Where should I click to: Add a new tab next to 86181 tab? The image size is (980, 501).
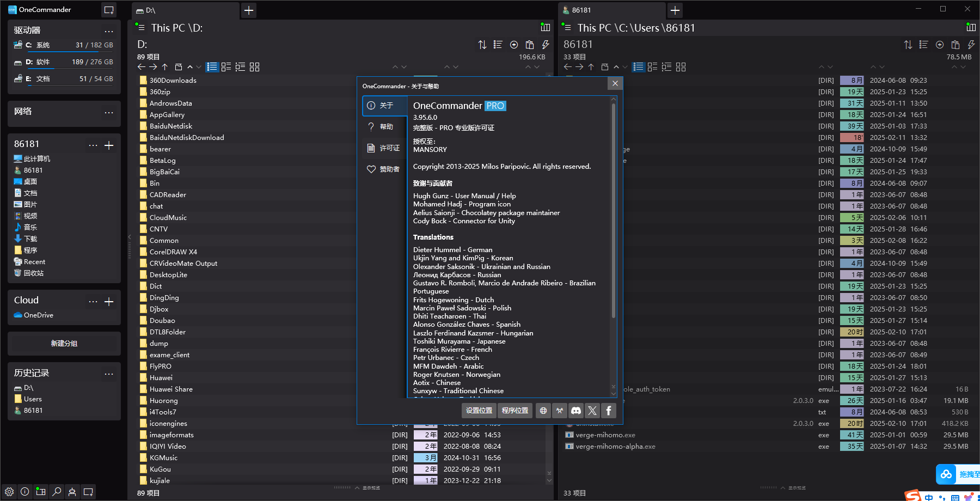pos(675,10)
